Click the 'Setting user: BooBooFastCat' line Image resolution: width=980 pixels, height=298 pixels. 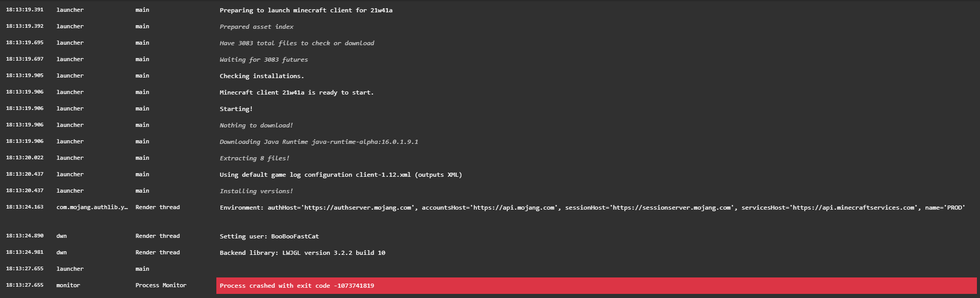pos(269,236)
